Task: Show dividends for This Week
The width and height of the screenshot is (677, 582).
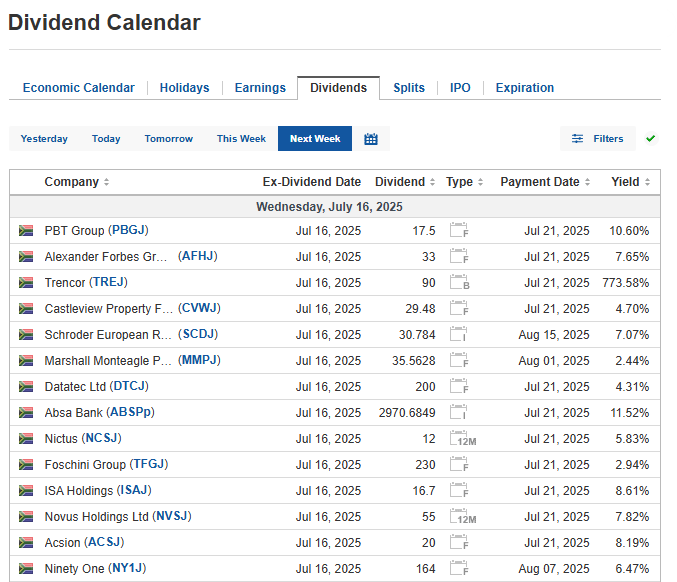Action: tap(241, 139)
